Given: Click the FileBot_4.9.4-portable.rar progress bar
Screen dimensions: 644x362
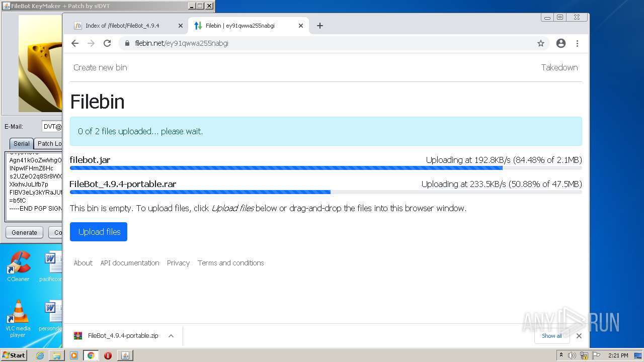Looking at the screenshot, I should [326, 192].
